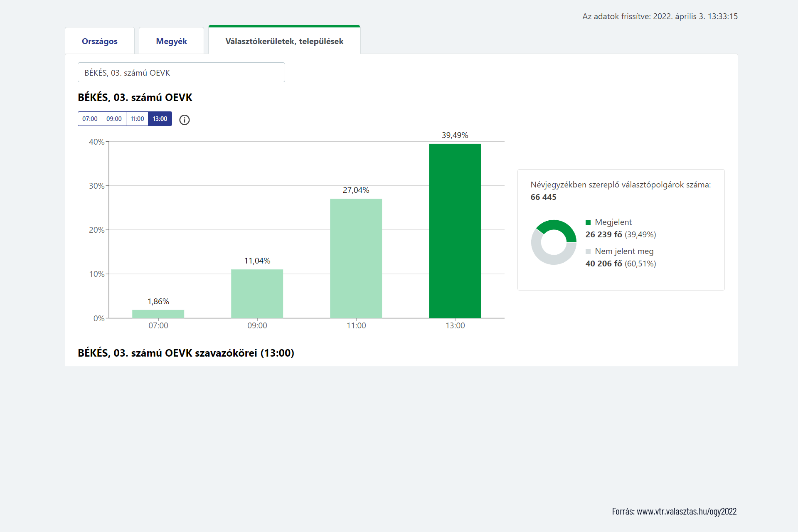This screenshot has width=798, height=532.
Task: Open Választókerületek, települések tab
Action: point(284,41)
